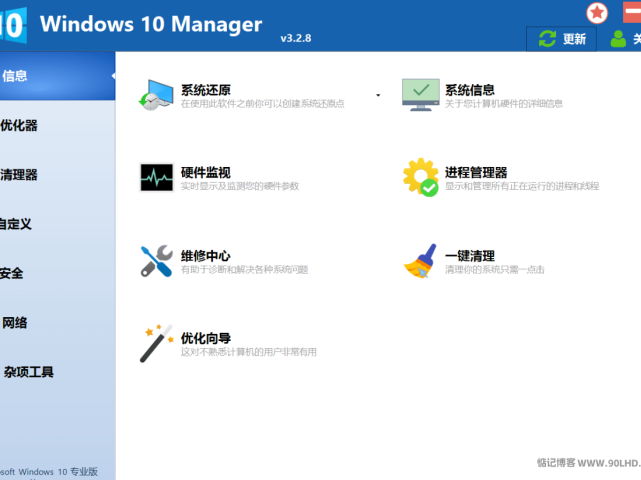Screen dimensions: 641x480
Task: Click the 一键清理 broom icon
Action: pyautogui.click(x=420, y=261)
